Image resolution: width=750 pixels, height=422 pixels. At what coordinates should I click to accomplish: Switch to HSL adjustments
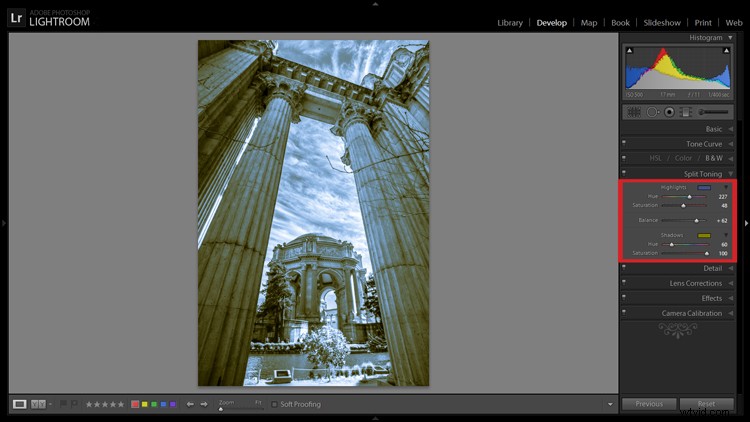[x=655, y=158]
